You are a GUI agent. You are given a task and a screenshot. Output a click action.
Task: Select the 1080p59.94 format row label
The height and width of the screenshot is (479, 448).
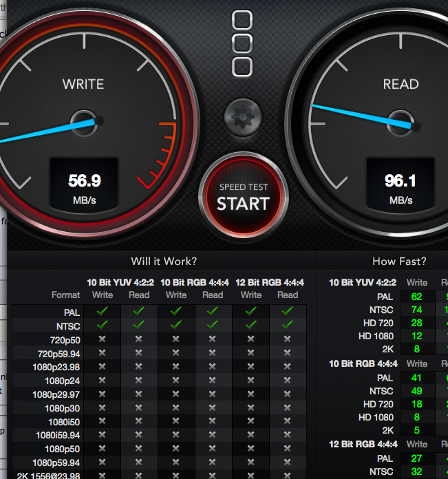coord(56,462)
